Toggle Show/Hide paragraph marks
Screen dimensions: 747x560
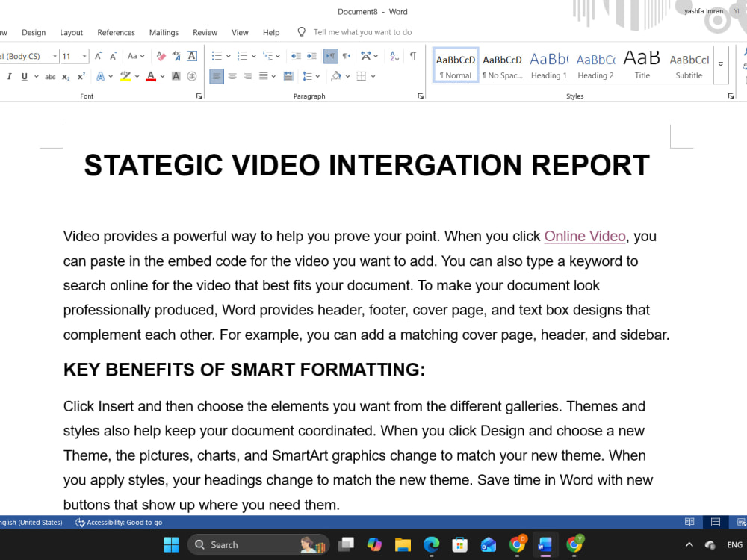[413, 56]
